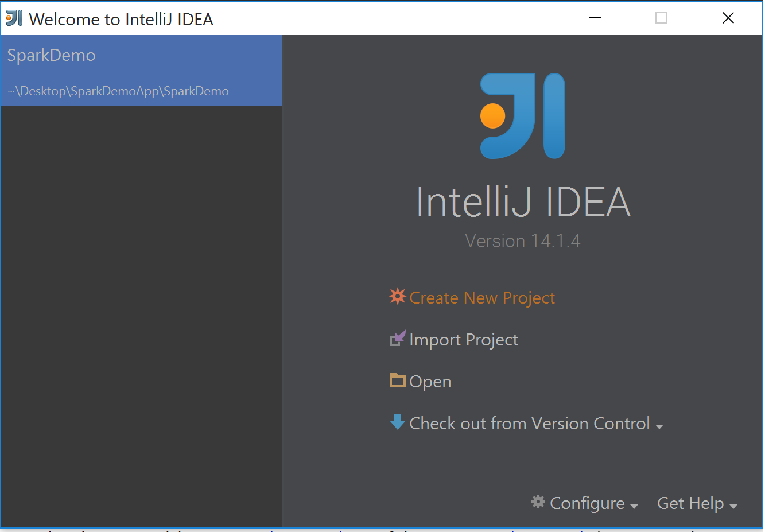765x532 pixels.
Task: Click the SparkDemo project path text
Action: click(x=118, y=91)
